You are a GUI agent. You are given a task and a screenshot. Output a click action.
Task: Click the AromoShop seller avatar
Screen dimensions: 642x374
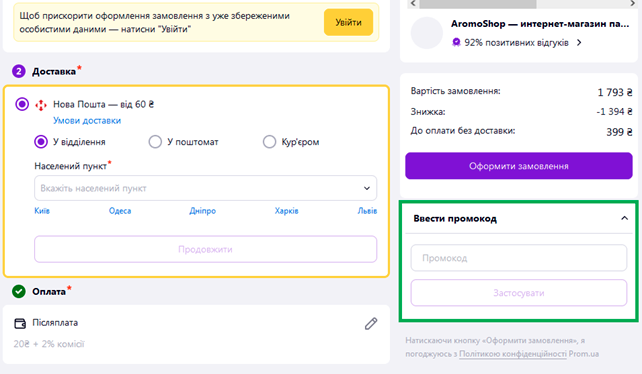coord(427,33)
